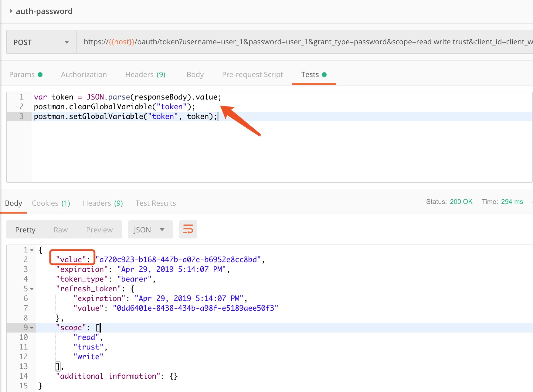The width and height of the screenshot is (533, 392).
Task: Select the Tests tab
Action: click(x=314, y=75)
